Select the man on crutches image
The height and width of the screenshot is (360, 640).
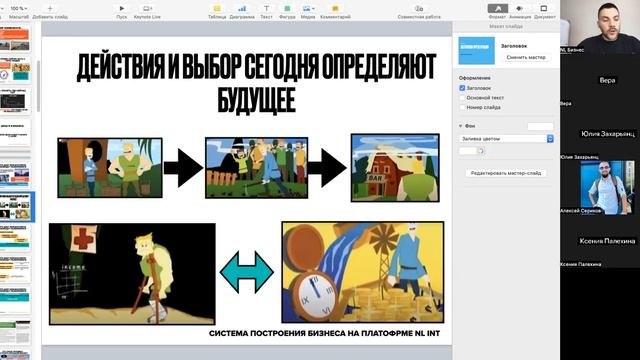[132, 274]
